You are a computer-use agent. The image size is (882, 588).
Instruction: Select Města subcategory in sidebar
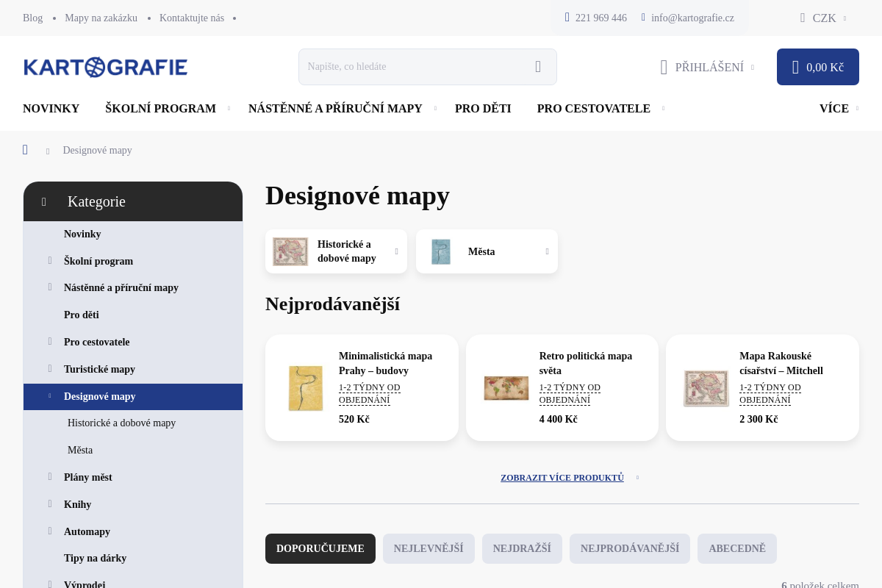pos(80,450)
